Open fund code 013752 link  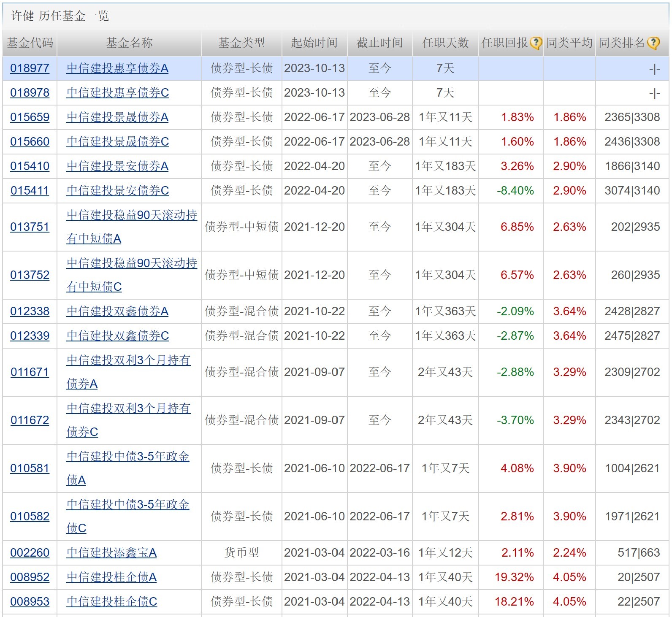[x=30, y=275]
